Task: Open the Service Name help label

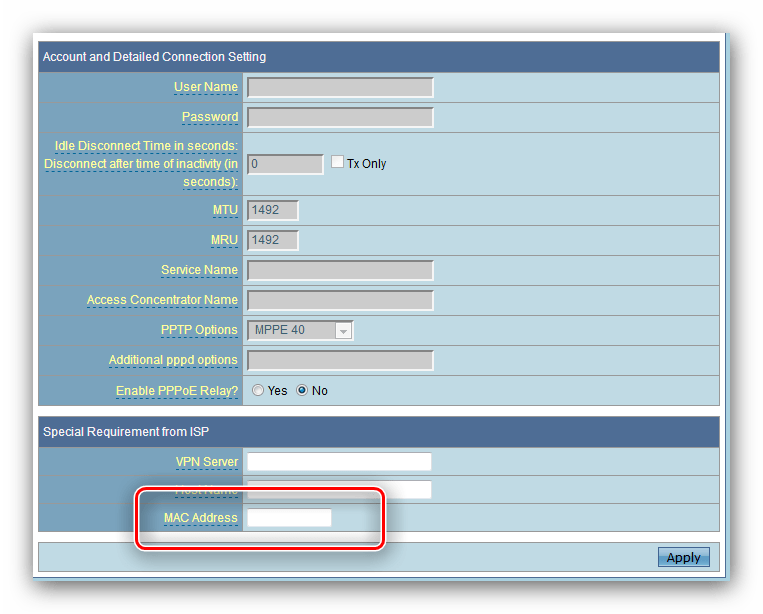Action: click(x=200, y=270)
